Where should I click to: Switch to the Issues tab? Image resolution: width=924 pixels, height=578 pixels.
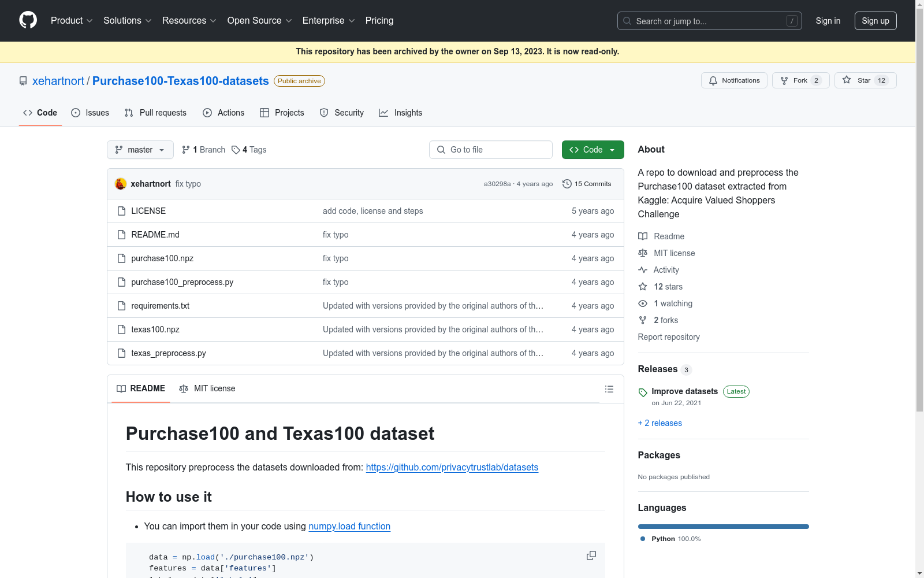point(90,113)
